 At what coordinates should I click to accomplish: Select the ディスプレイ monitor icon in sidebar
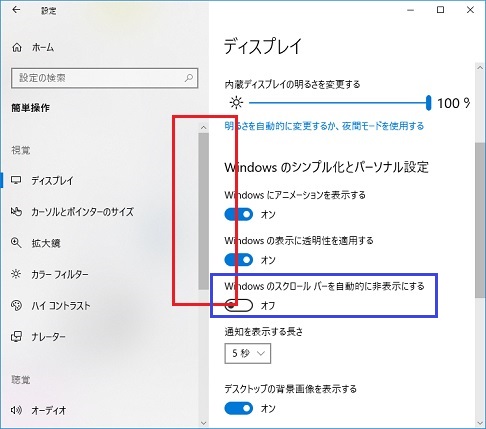click(x=16, y=180)
